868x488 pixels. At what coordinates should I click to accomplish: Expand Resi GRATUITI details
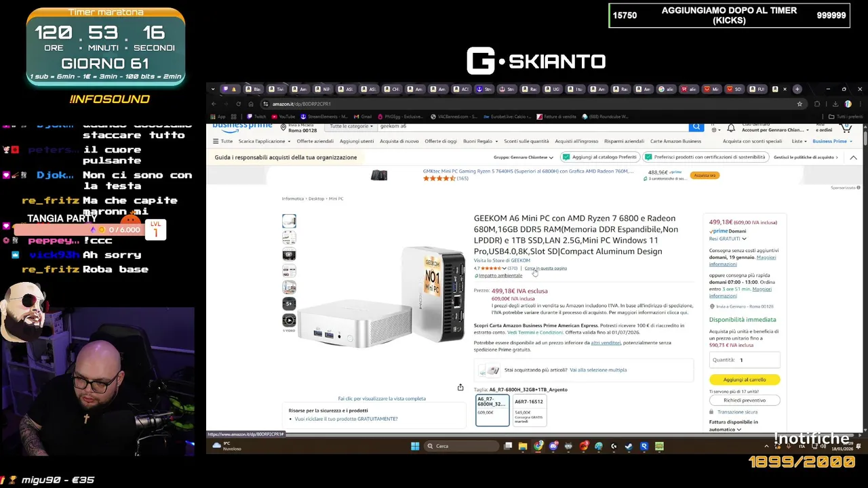tap(728, 239)
